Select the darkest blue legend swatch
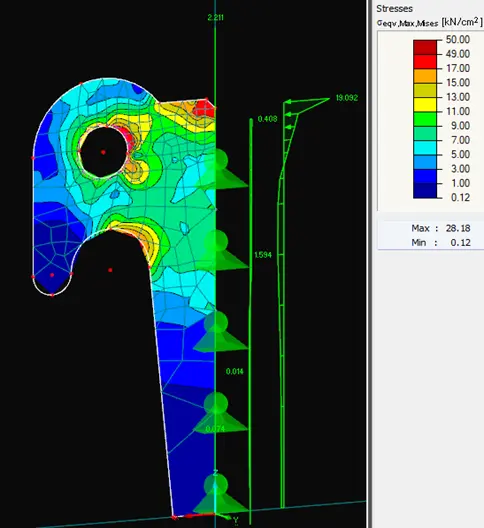 (425, 191)
